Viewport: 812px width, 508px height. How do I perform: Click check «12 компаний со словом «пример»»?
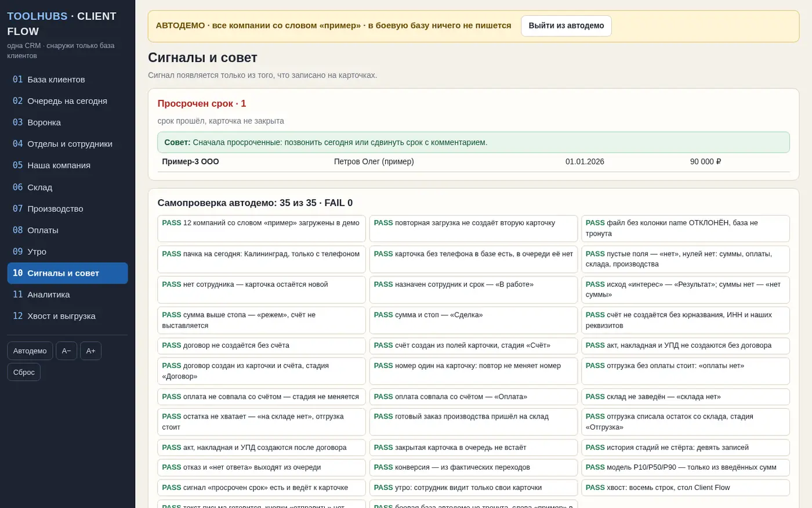pyautogui.click(x=262, y=229)
